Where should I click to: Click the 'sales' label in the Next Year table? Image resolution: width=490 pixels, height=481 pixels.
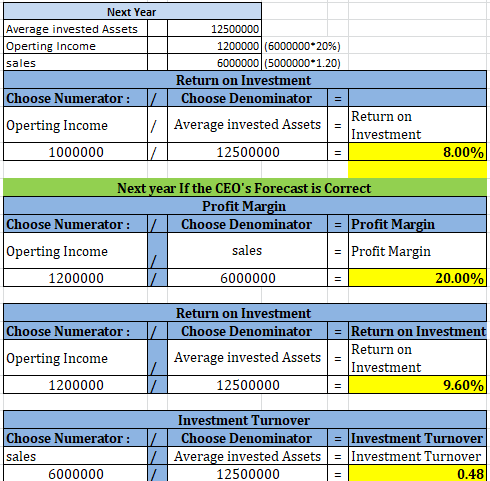coord(76,62)
